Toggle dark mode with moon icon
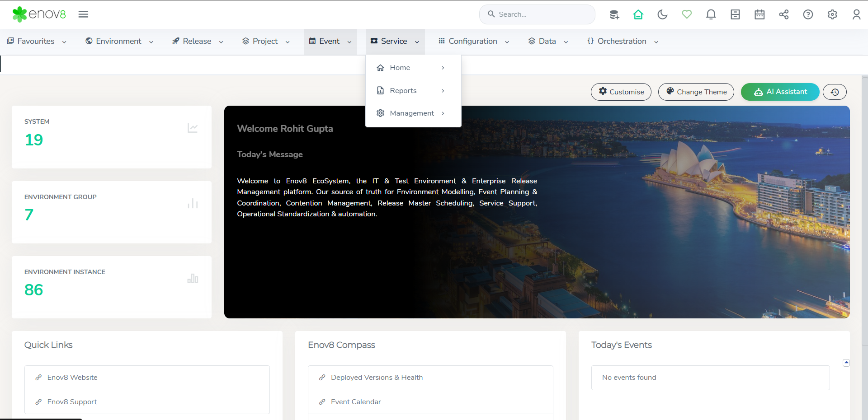 (662, 14)
